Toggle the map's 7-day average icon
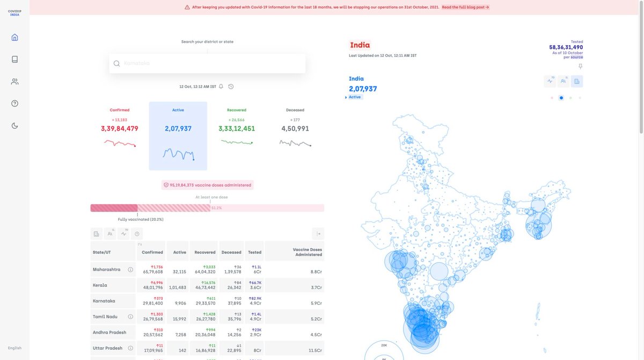Image resolution: width=644 pixels, height=360 pixels. [550, 81]
